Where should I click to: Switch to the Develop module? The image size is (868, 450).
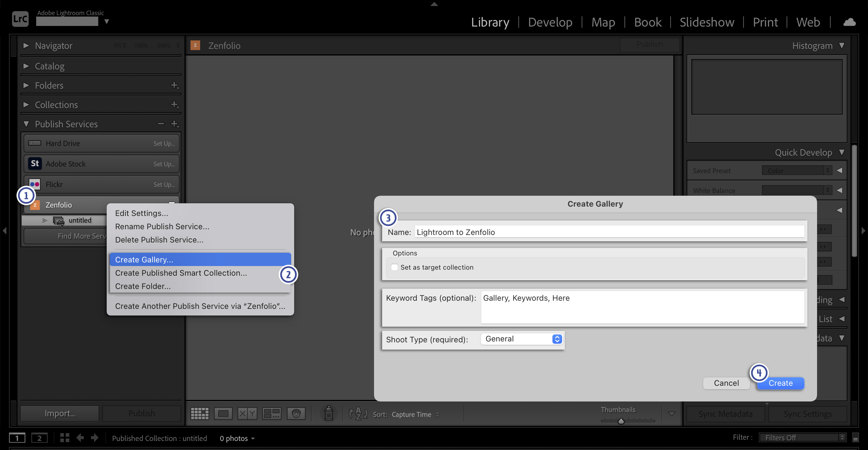[x=550, y=22]
